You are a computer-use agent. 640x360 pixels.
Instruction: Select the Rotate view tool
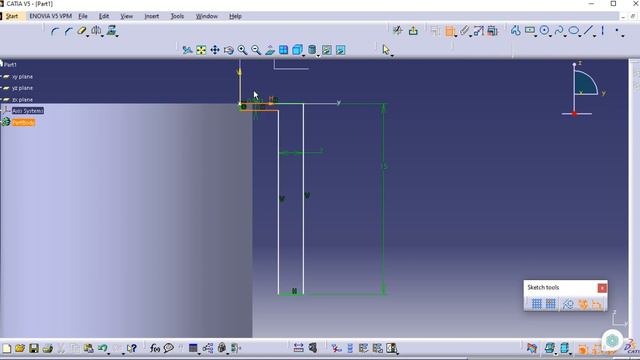(229, 50)
